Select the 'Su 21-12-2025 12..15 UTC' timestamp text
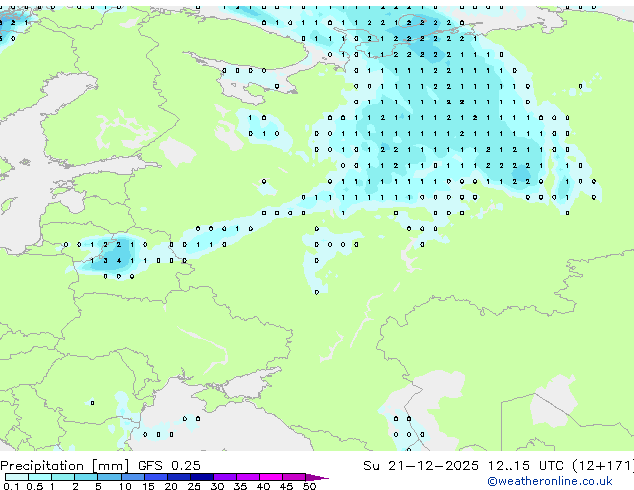Viewport: 634px width, 490px height. (x=463, y=466)
